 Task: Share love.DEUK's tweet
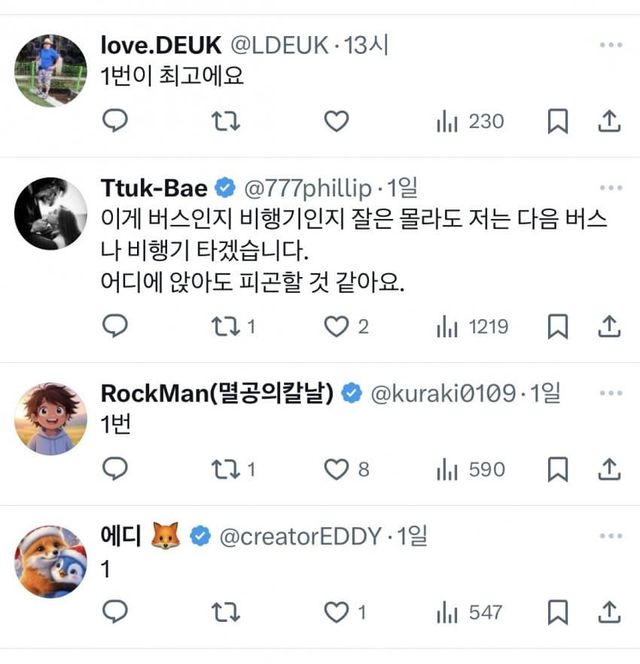tap(608, 122)
